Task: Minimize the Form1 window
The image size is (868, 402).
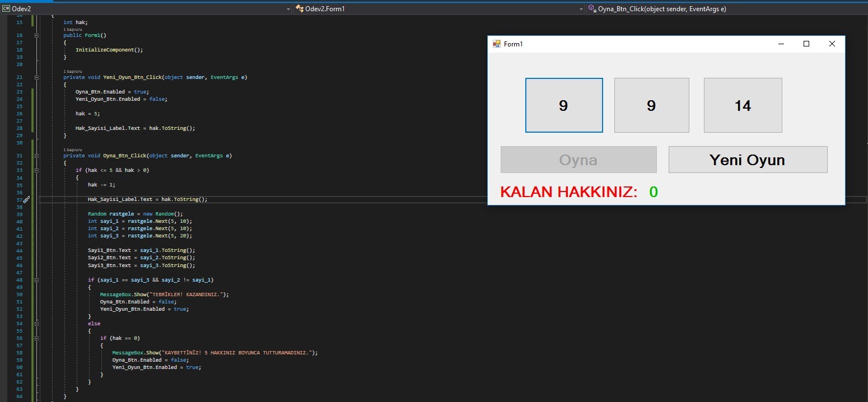Action: click(781, 44)
